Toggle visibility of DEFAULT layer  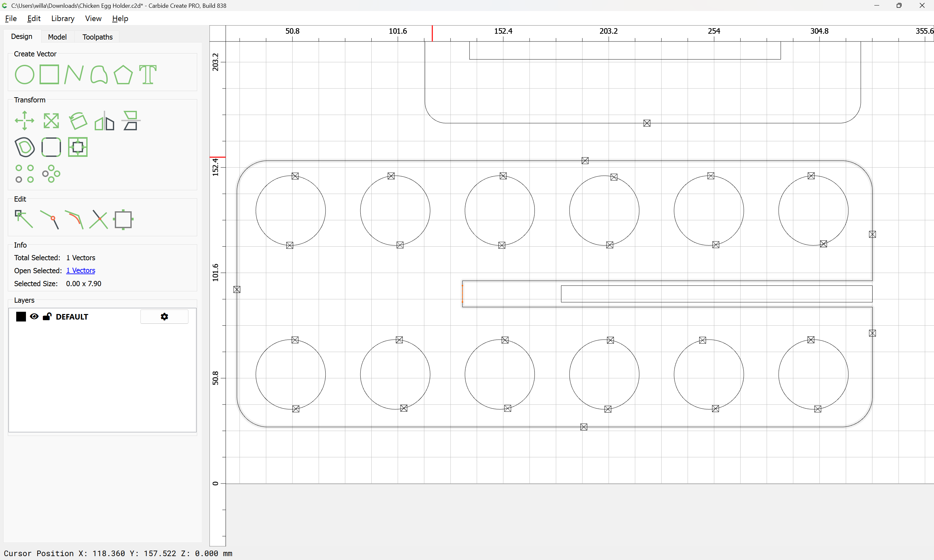34,317
